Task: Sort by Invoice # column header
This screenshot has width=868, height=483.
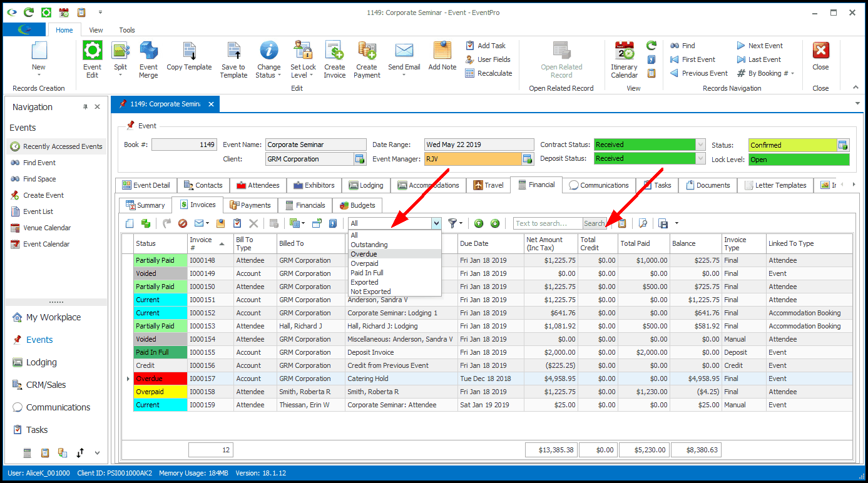Action: [x=210, y=243]
